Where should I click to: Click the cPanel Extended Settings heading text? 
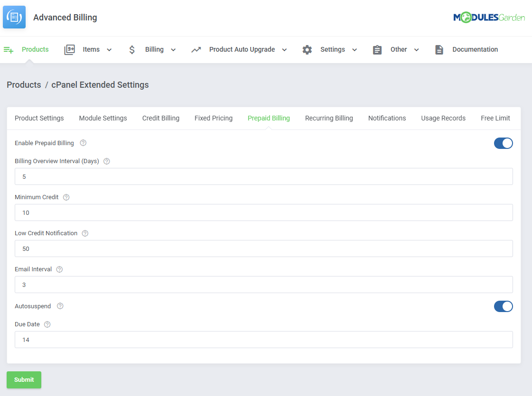100,85
